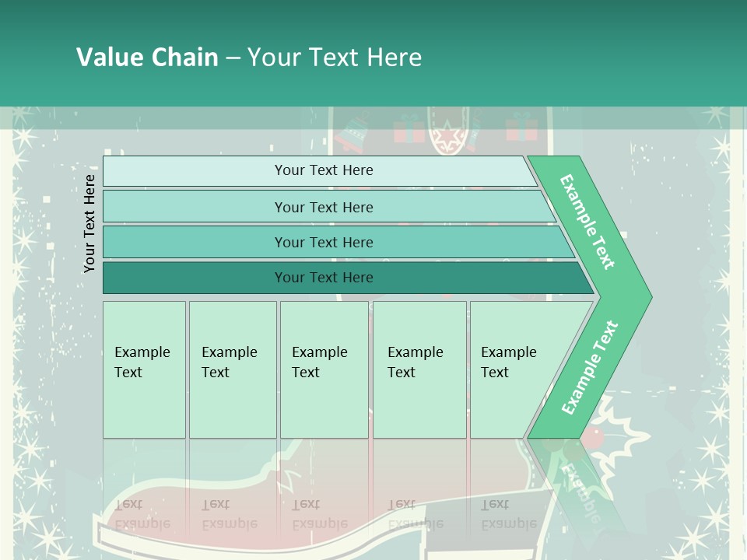Click upper arrow arm Example Text
The width and height of the screenshot is (747, 560).
pyautogui.click(x=587, y=222)
